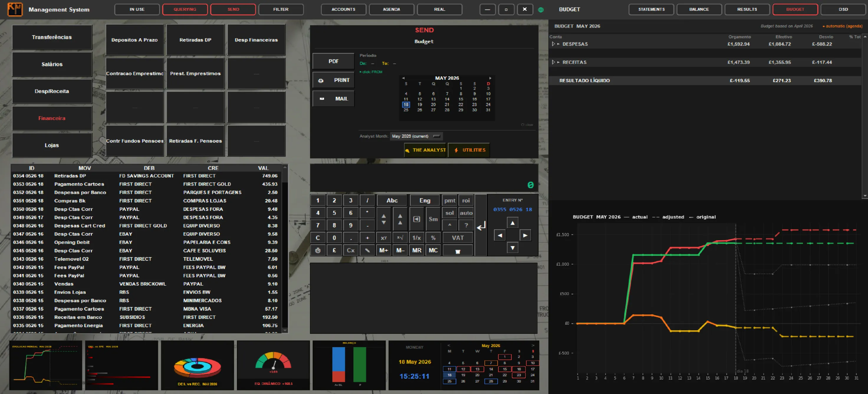Open the Analyst Month dropdown
The image size is (868, 394).
tap(417, 136)
